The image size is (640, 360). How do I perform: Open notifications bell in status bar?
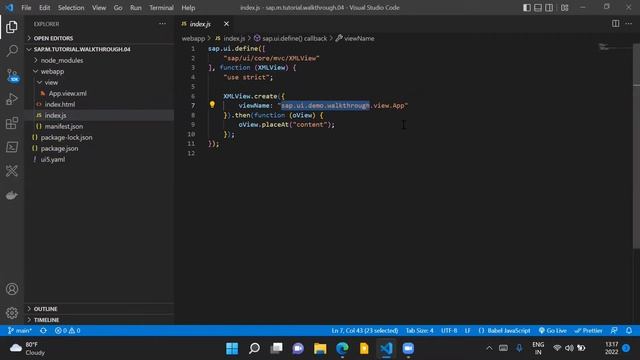coord(629,330)
